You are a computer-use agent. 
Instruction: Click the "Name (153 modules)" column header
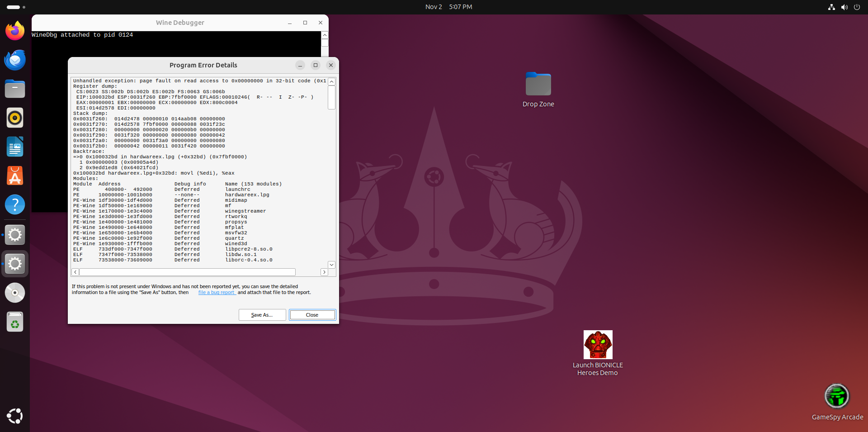tap(253, 184)
